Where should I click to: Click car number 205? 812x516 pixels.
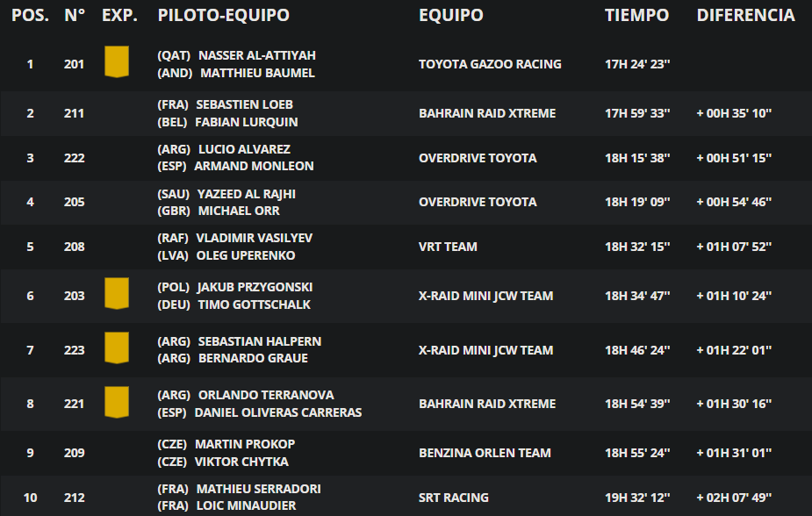(x=74, y=202)
